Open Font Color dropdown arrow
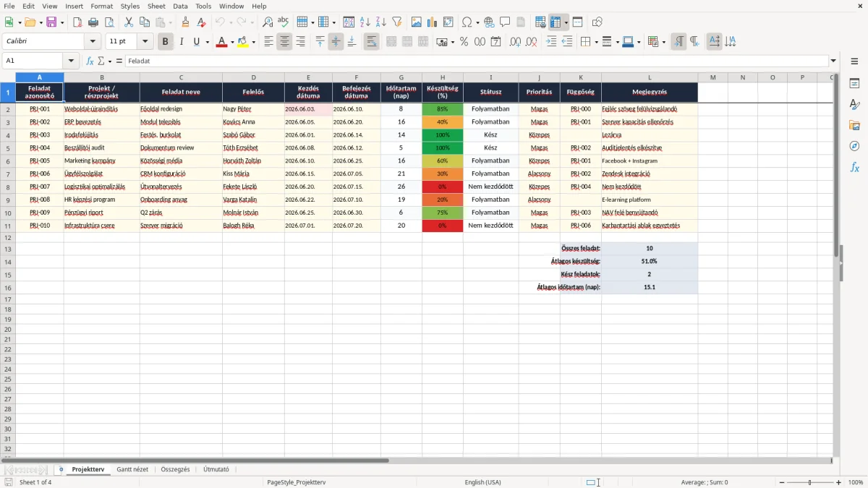Image resolution: width=868 pixels, height=488 pixels. click(x=232, y=42)
